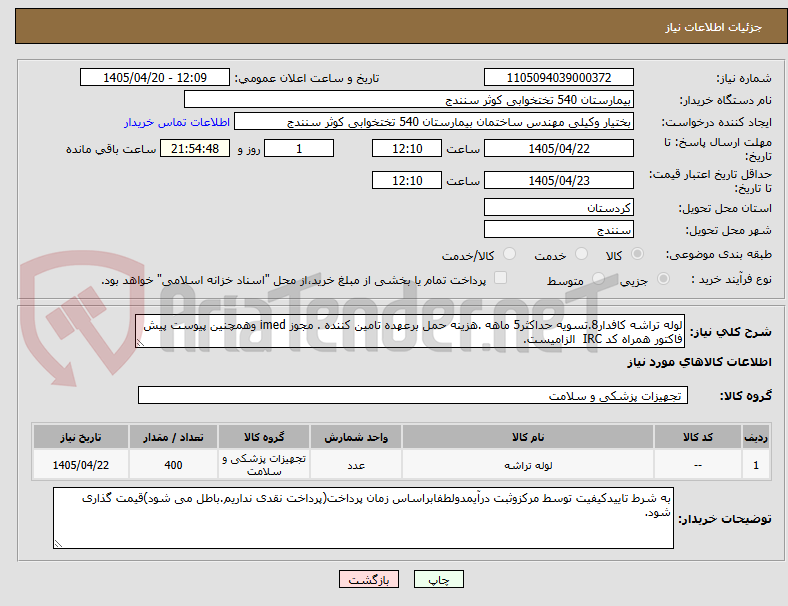
Task: Click the response deadline time 12:10 field
Action: point(407,148)
